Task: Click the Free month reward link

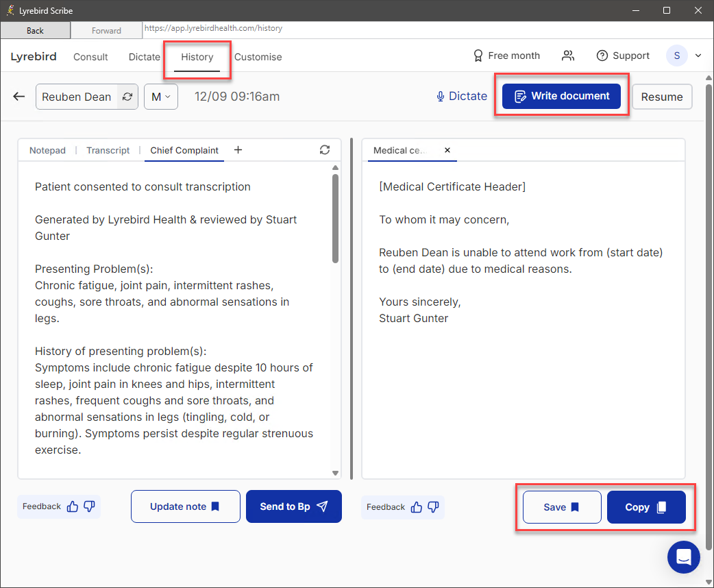Action: [506, 56]
